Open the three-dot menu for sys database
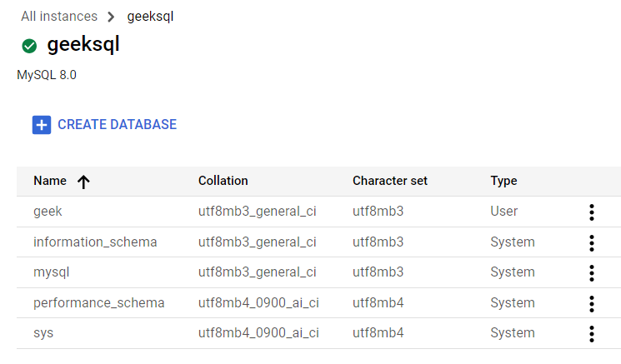This screenshot has height=364, width=621. (x=592, y=333)
